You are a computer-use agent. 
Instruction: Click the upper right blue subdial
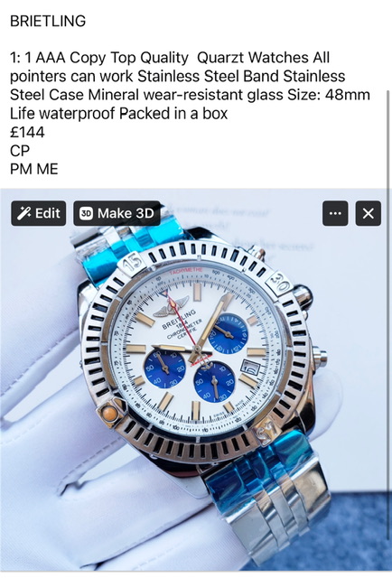click(x=228, y=333)
